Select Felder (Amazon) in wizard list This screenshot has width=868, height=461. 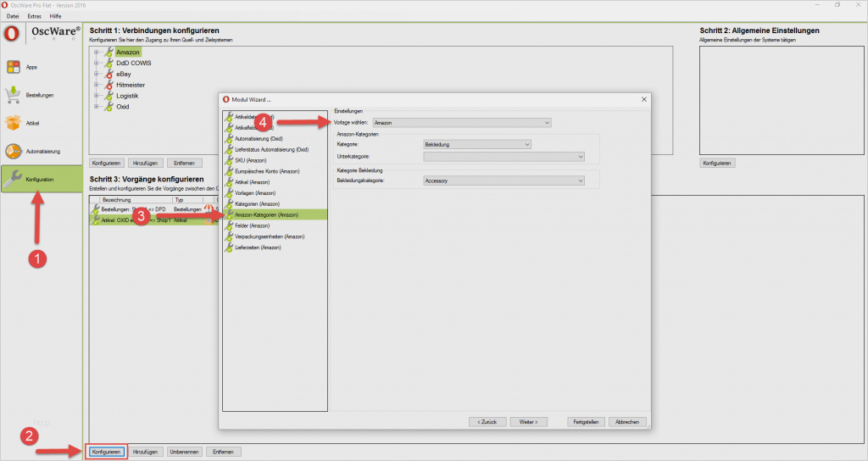tap(252, 225)
